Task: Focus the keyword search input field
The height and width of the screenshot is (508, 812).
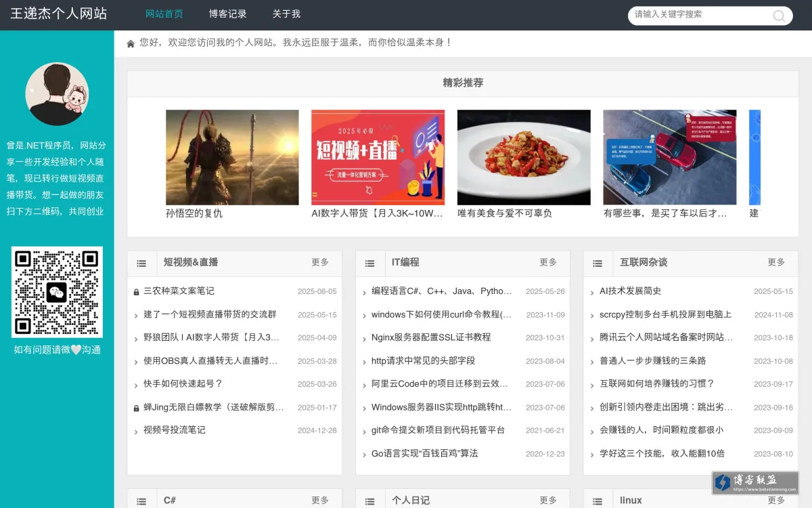Action: (x=700, y=15)
